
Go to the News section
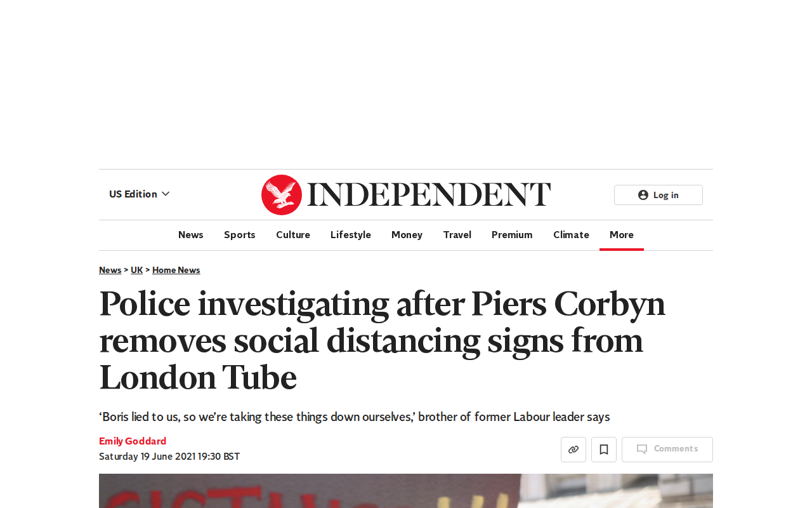tap(191, 235)
